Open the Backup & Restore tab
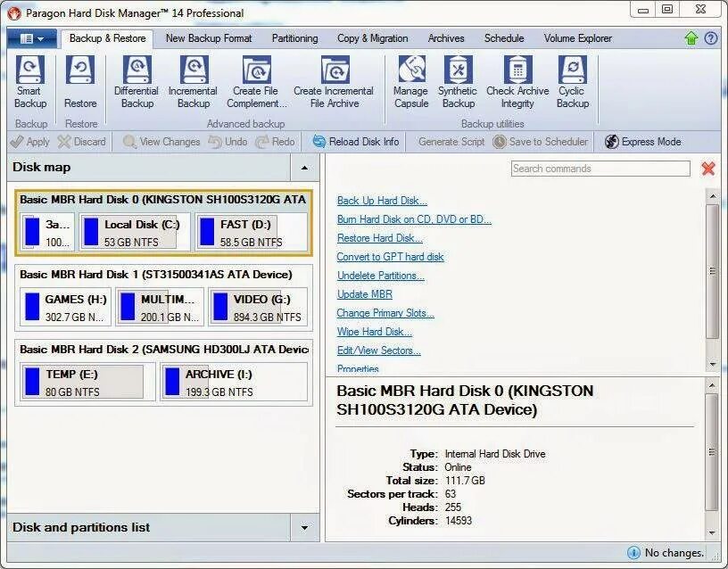 (x=108, y=38)
